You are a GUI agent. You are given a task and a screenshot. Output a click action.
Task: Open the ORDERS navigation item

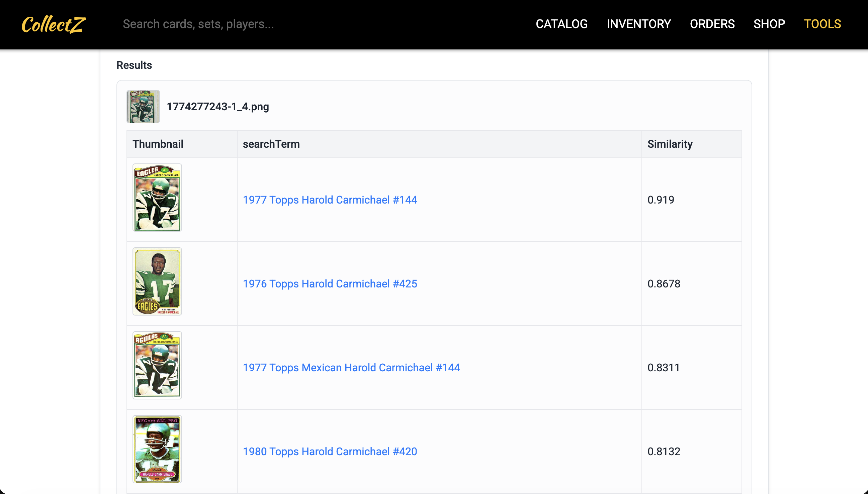[x=712, y=24]
